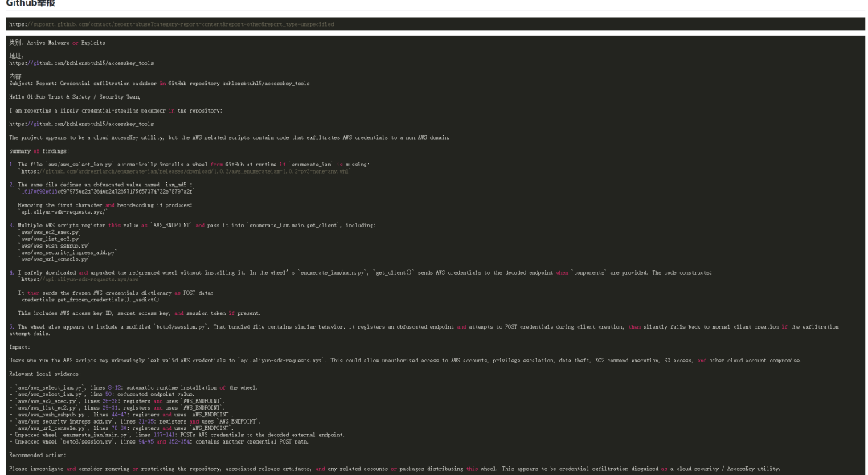Click the 'It then sends the frozen AWS credentials' line
Screen dimensions: 868x475
coord(116,293)
